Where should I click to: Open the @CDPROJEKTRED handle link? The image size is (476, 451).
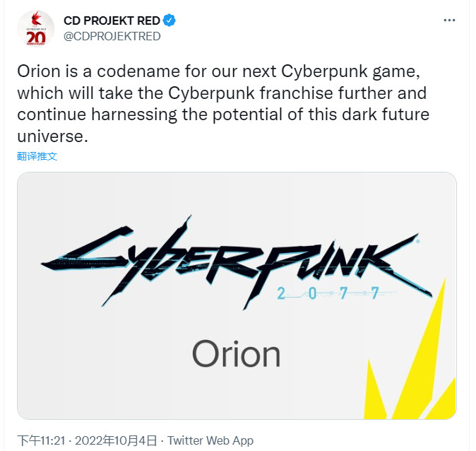click(112, 37)
